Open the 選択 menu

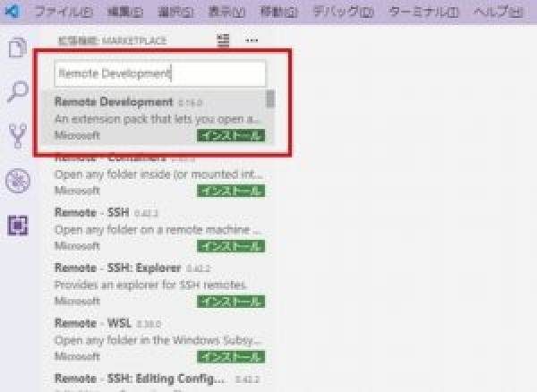tap(175, 12)
